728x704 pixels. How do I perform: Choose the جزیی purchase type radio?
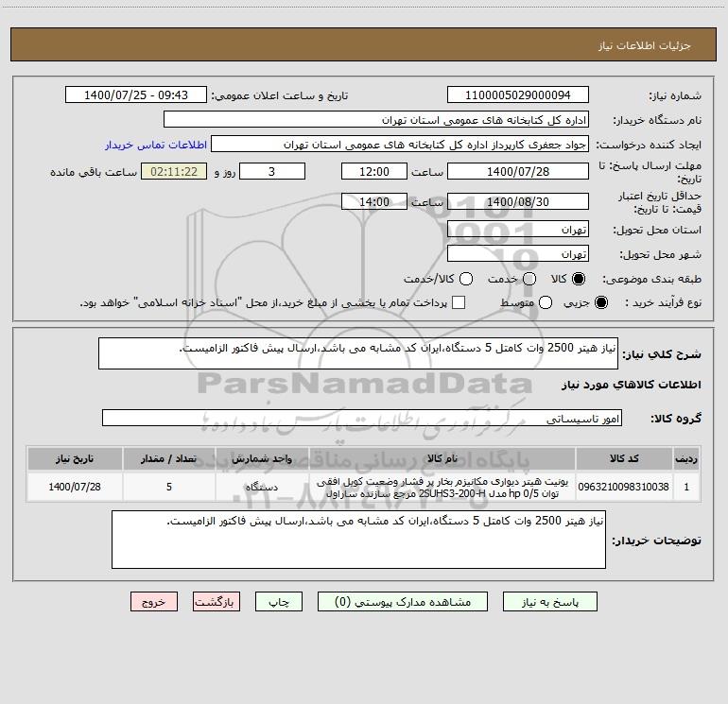tap(600, 302)
